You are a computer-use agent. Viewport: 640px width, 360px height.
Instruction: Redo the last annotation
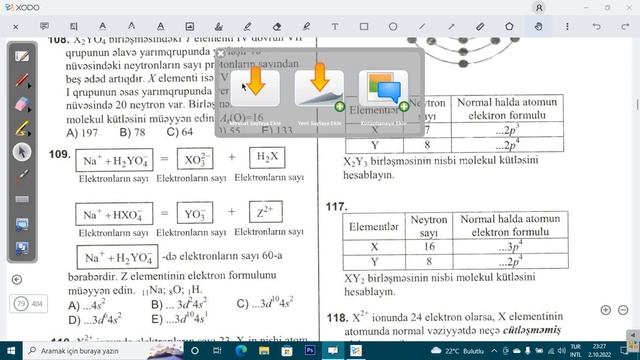pos(625,27)
